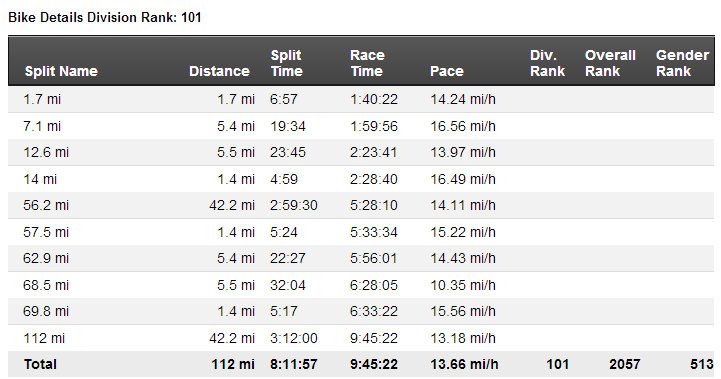Click the 12.6 mi split row

(x=361, y=152)
